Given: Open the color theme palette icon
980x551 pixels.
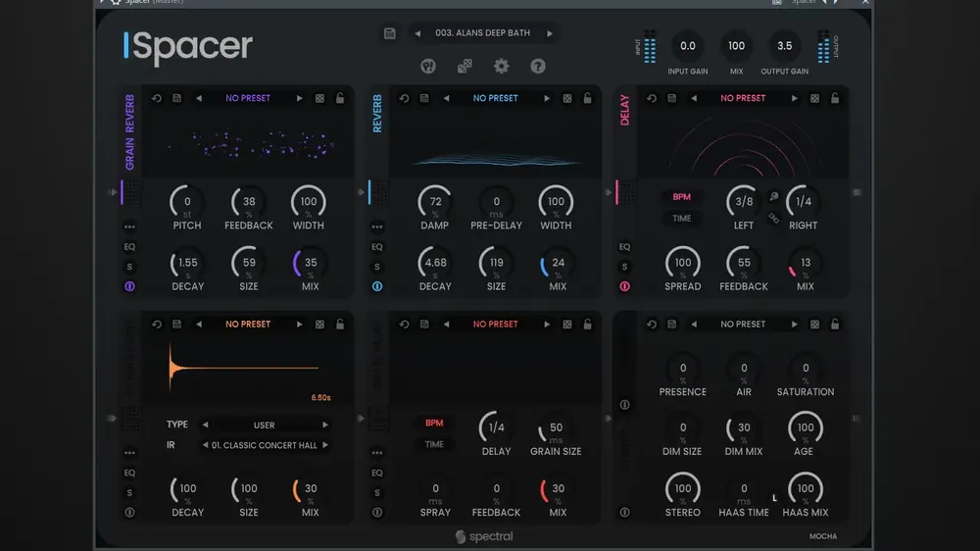Looking at the screenshot, I should (428, 66).
